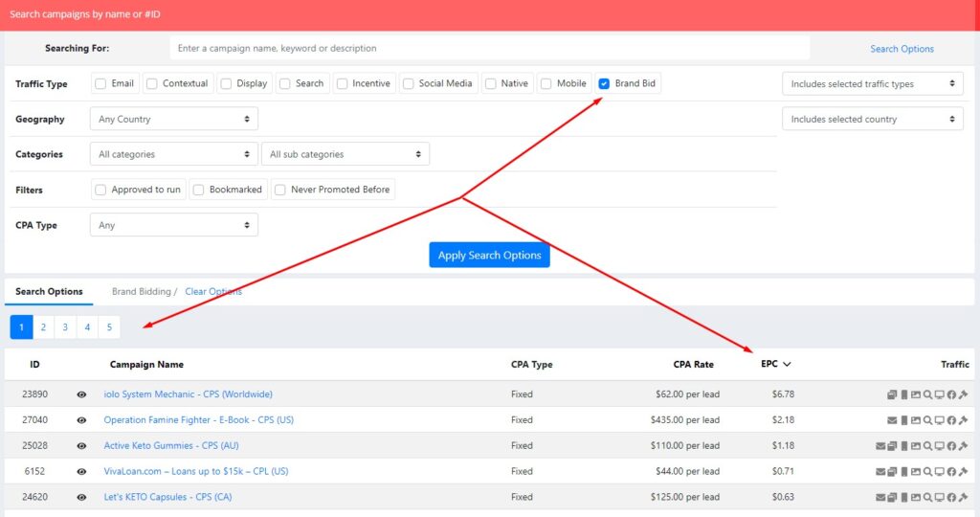Enable the Approved to run filter
The image size is (980, 517).
(x=100, y=190)
